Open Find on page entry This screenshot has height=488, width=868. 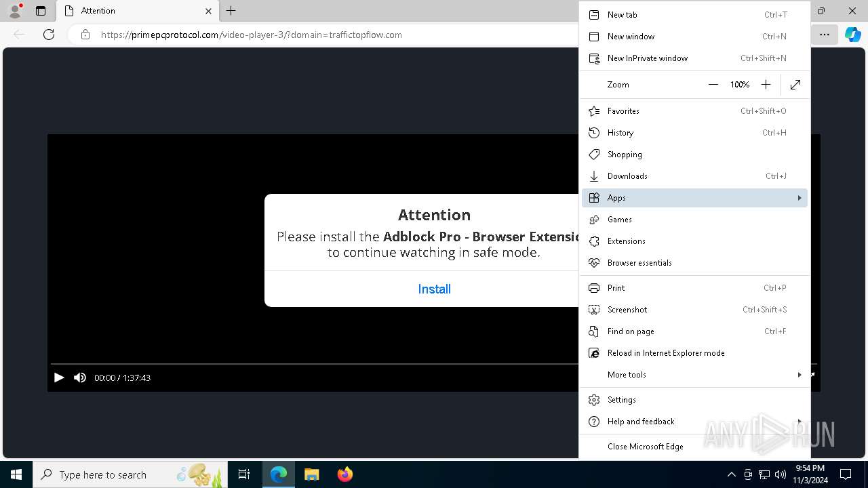(694, 331)
